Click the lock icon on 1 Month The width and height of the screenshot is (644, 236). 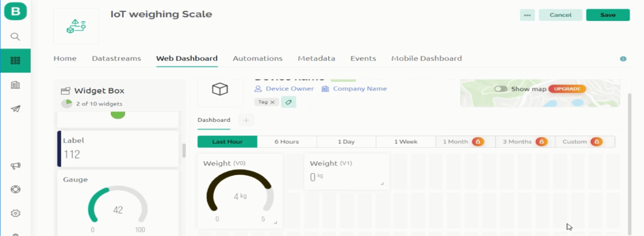(478, 142)
